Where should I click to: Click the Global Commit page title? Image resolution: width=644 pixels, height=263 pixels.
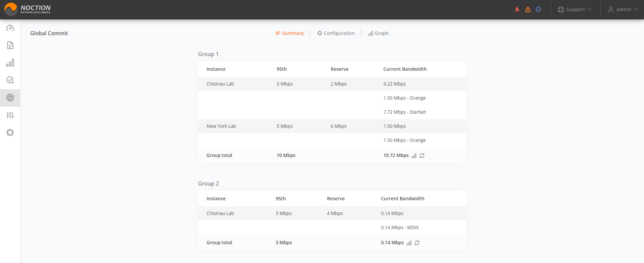49,33
